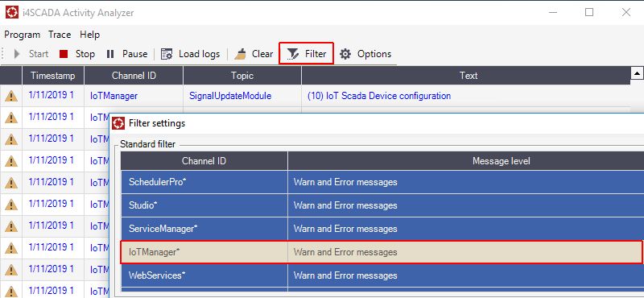
Task: Click the red Stop square icon
Action: [64, 54]
